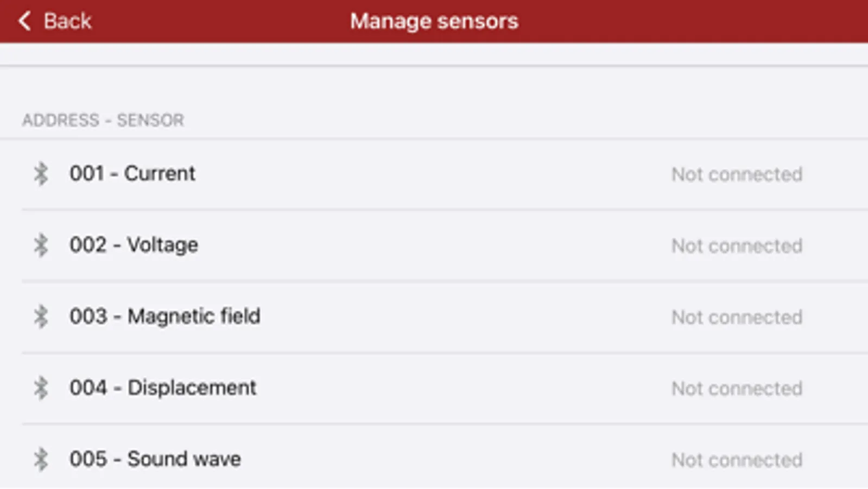868x489 pixels.
Task: Click Not connected status for Magnetic field
Action: tap(737, 317)
